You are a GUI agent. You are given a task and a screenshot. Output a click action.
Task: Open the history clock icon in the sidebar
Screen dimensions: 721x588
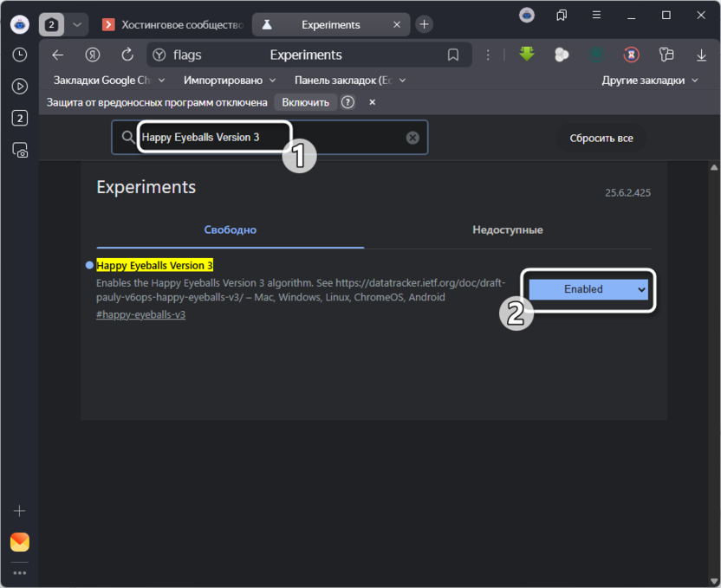(x=20, y=55)
